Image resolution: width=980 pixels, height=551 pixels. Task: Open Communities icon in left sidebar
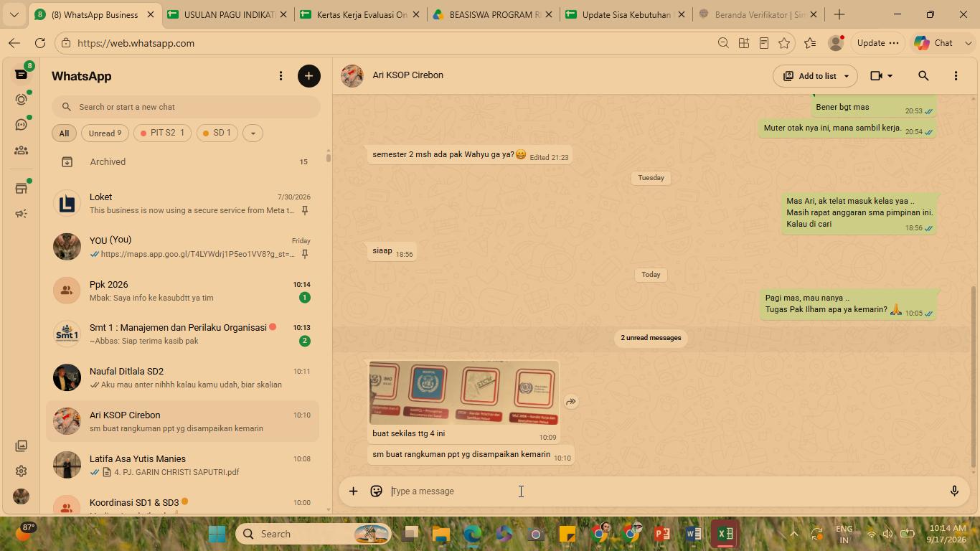(x=21, y=151)
